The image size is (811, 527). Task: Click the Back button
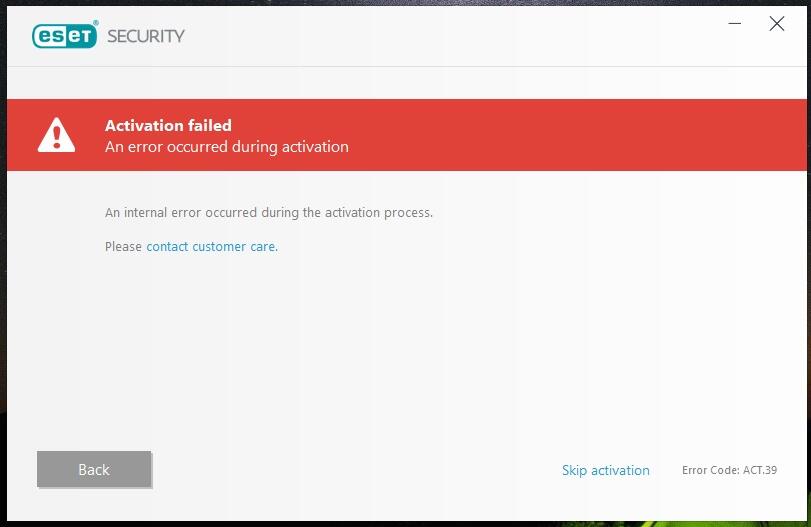click(94, 470)
